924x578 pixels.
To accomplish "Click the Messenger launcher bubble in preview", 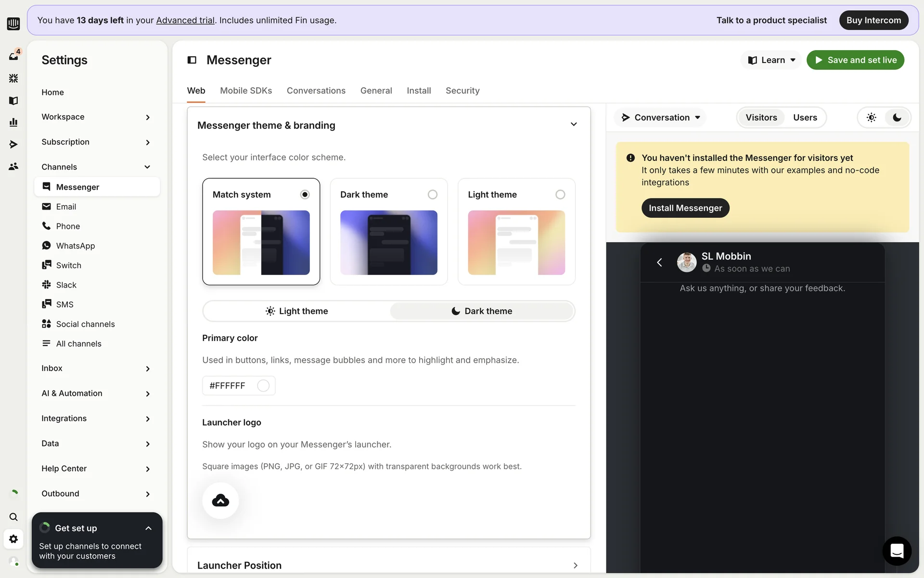I will pyautogui.click(x=897, y=551).
